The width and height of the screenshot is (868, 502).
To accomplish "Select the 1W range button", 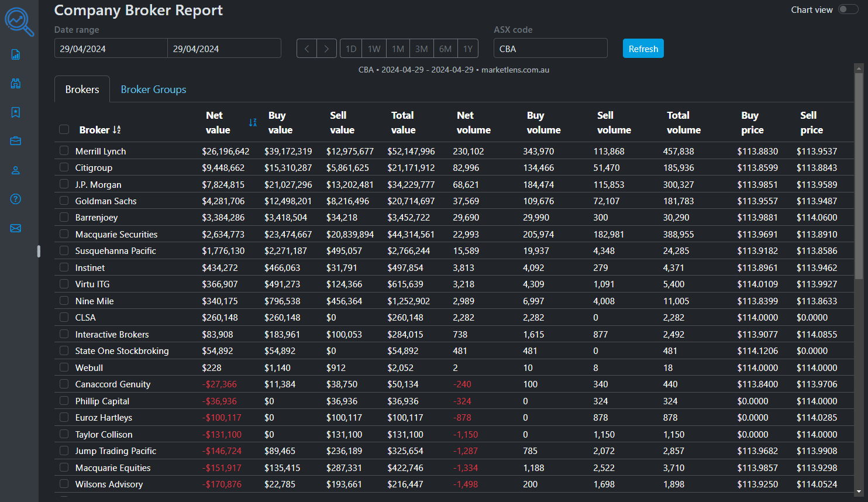I will [x=374, y=49].
